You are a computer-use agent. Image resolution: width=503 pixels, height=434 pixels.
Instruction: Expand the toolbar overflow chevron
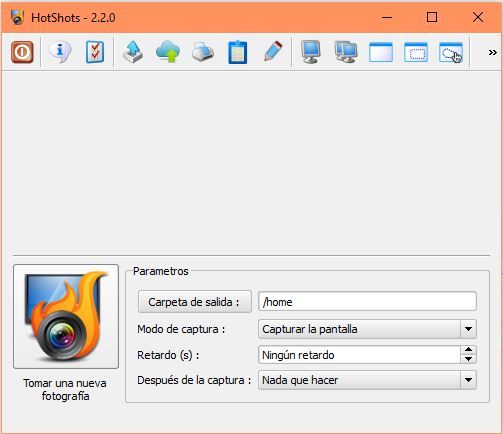(x=493, y=52)
